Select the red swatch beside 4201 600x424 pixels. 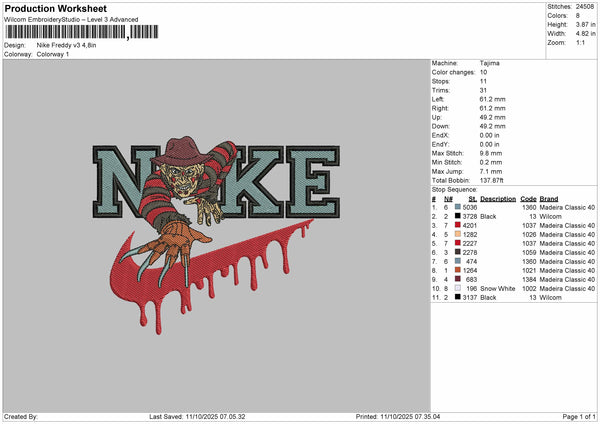(x=458, y=225)
